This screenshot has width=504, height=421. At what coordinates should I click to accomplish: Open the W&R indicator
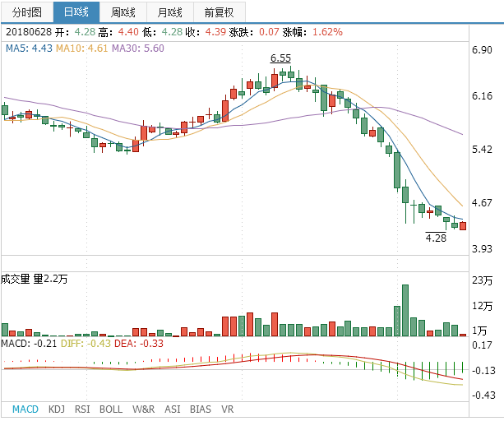pos(144,409)
